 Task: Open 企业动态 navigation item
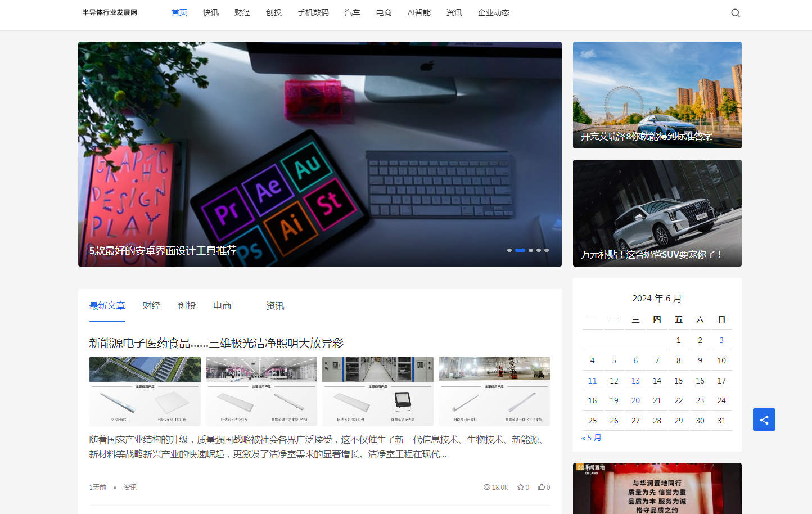pos(494,12)
